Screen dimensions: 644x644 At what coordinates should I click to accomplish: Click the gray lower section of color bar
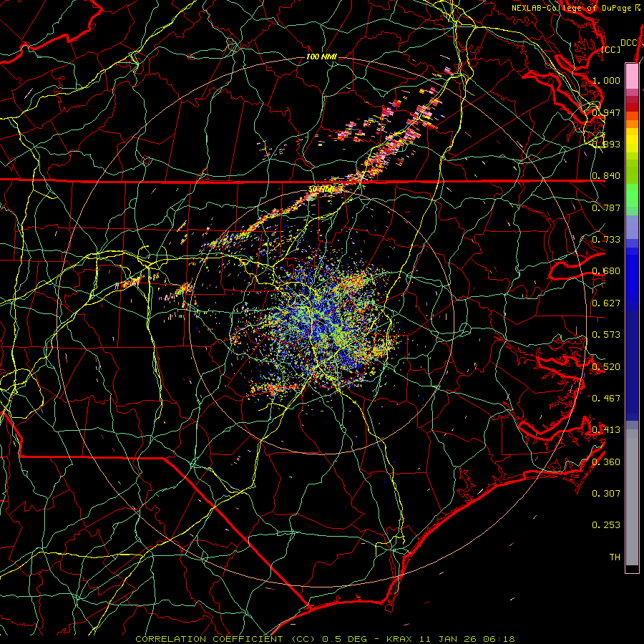[x=632, y=497]
